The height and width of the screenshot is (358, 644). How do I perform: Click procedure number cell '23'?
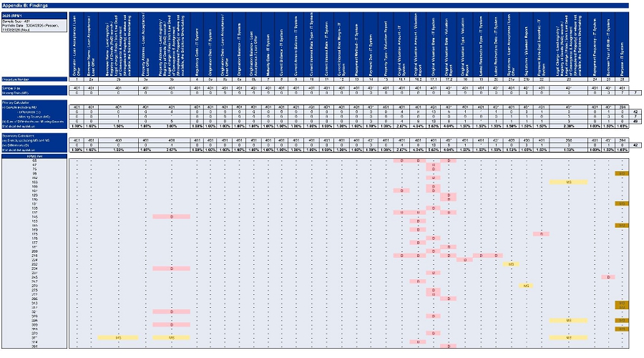(x=568, y=79)
